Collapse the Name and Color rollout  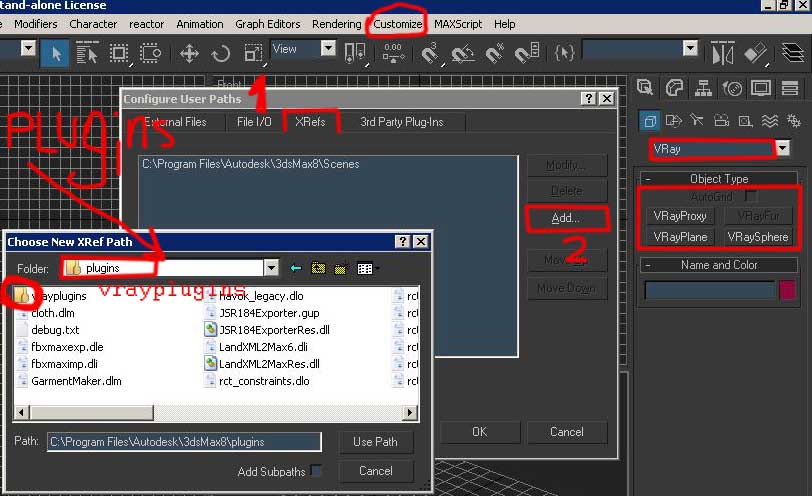719,265
